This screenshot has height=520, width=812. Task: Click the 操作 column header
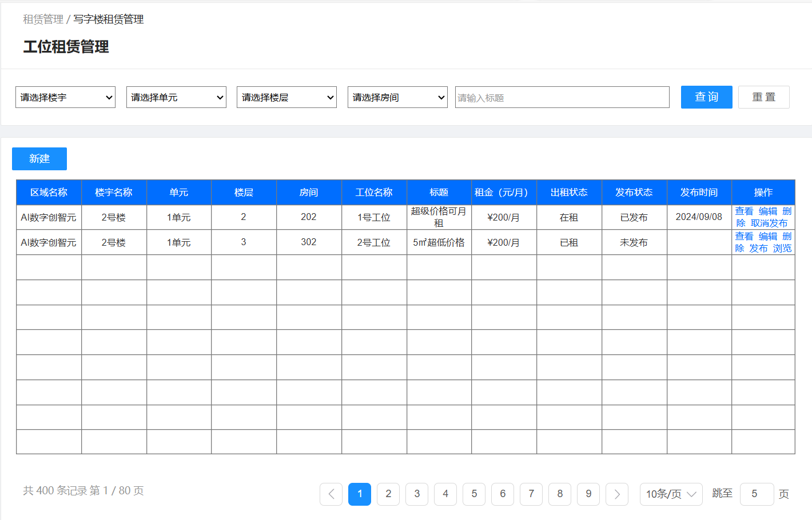(x=763, y=193)
